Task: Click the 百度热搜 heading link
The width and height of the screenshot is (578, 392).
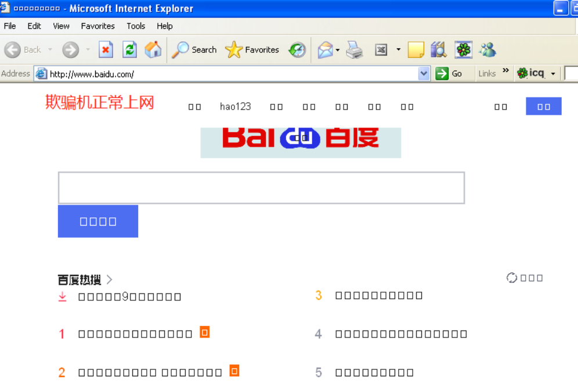Action: [80, 280]
